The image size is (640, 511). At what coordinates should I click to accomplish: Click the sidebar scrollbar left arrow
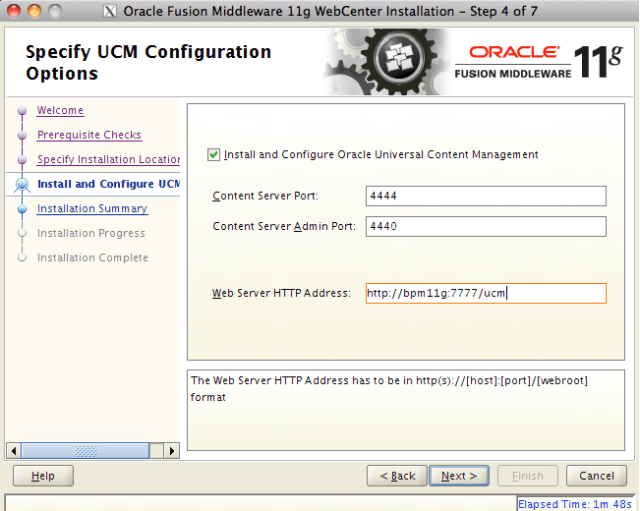click(x=13, y=451)
